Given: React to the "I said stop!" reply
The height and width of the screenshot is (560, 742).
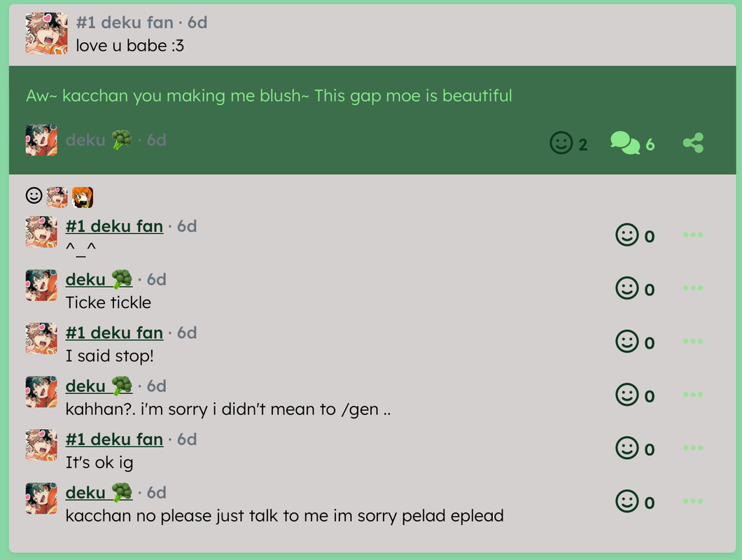Looking at the screenshot, I should (627, 342).
